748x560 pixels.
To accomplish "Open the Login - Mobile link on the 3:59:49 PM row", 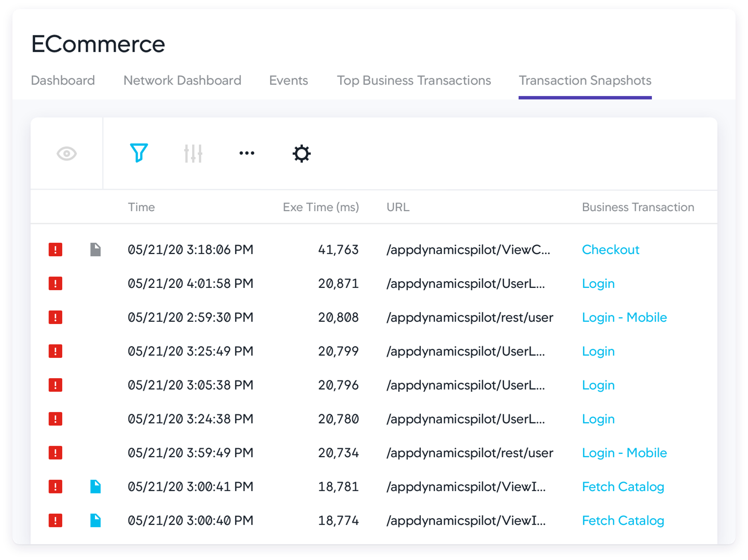I will 624,453.
